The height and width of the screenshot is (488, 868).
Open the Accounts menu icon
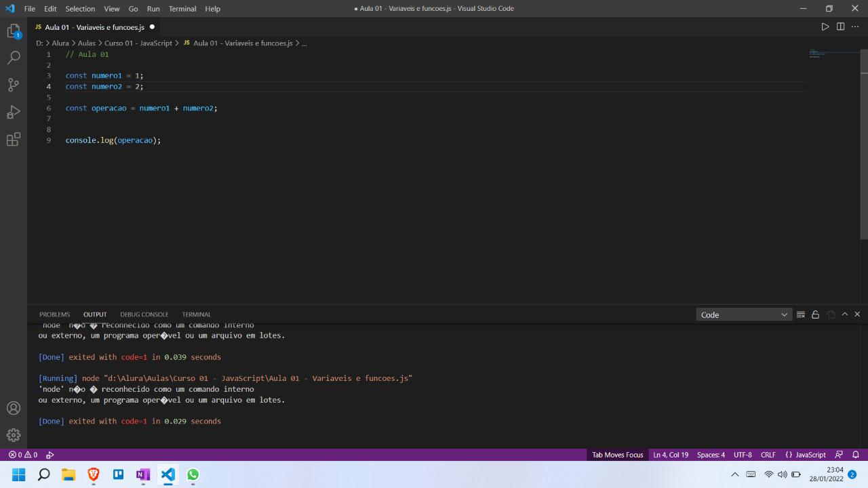pyautogui.click(x=14, y=408)
